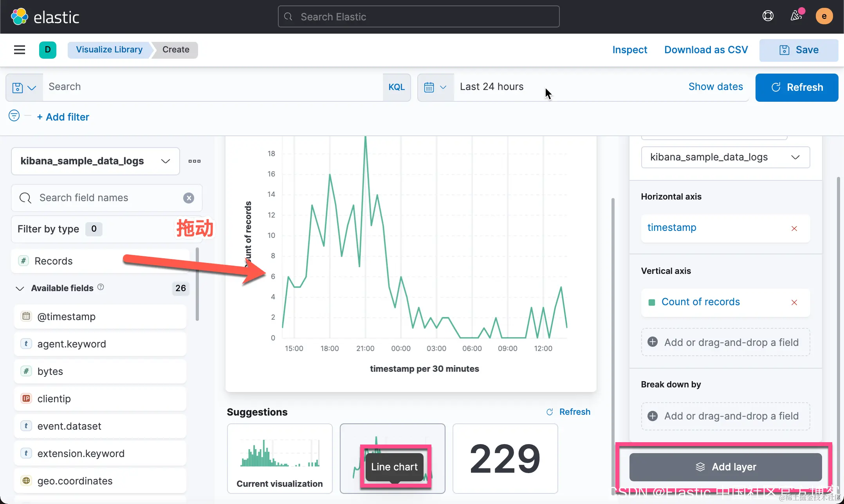
Task: Remove Count of records dimension
Action: 794,302
